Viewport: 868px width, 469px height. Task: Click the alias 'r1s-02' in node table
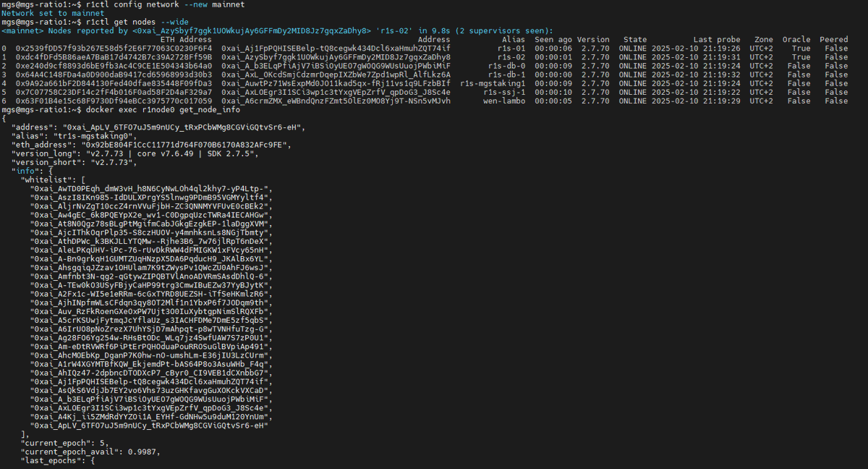tap(511, 56)
